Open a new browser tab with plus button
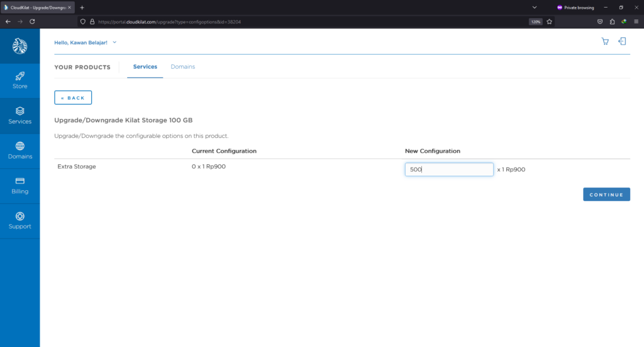Screen dimensions: 644x347 [82, 7]
